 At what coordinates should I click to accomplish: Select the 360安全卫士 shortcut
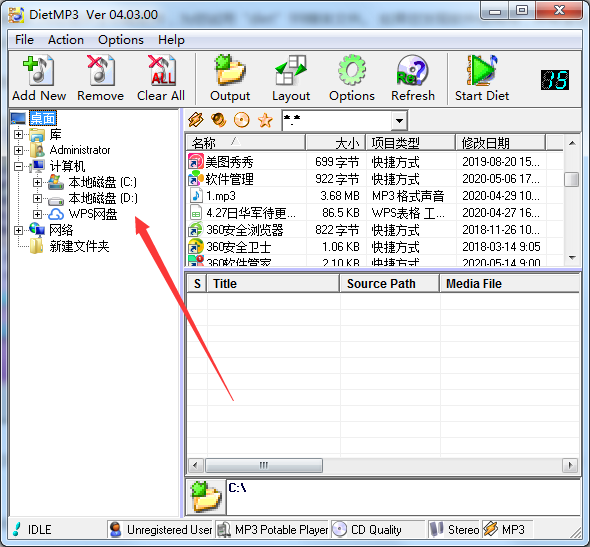[375, 247]
